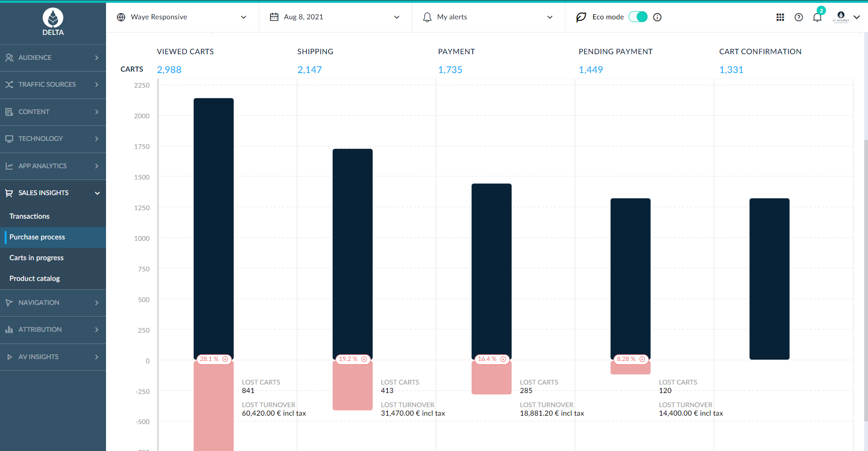Viewport: 868px width, 451px height.
Task: Click the Pending Payment value 1,449
Action: [591, 70]
